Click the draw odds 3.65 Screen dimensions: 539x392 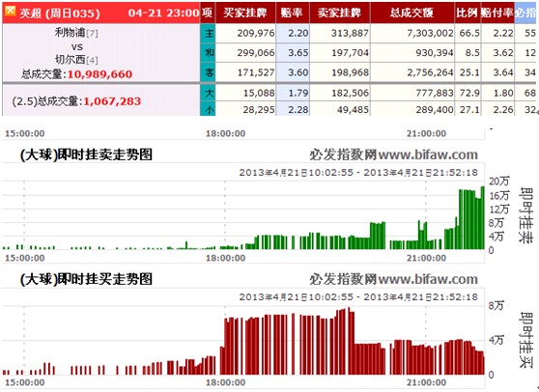tap(298, 53)
